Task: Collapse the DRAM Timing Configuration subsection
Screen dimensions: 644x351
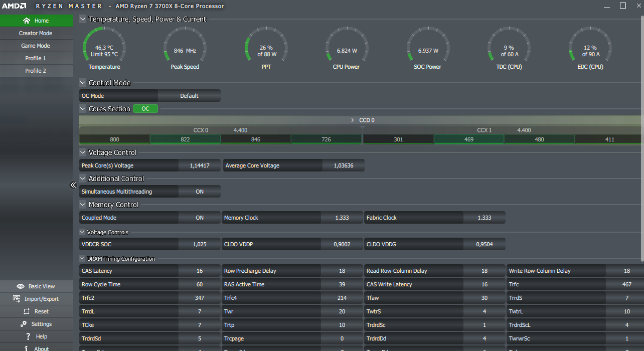Action: click(x=82, y=259)
